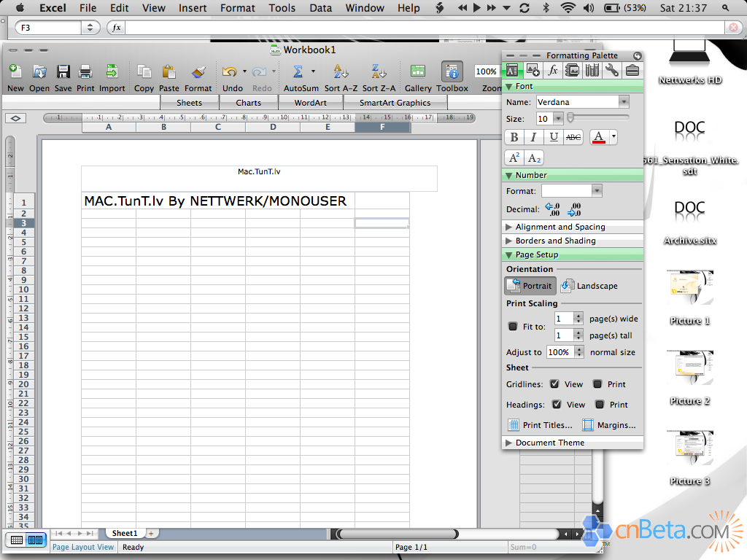Open the Number Format dropdown
Image resolution: width=747 pixels, height=560 pixels.
(597, 190)
